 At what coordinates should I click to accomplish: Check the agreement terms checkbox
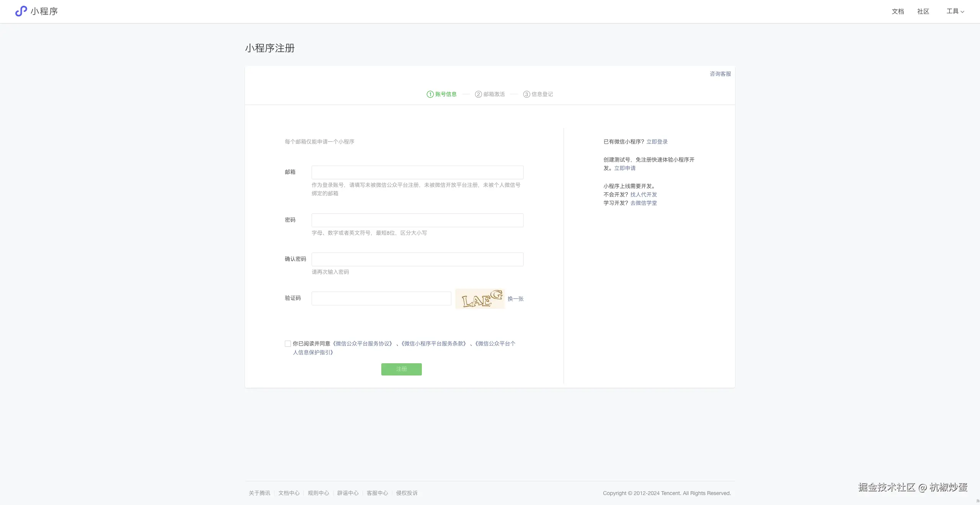point(288,344)
